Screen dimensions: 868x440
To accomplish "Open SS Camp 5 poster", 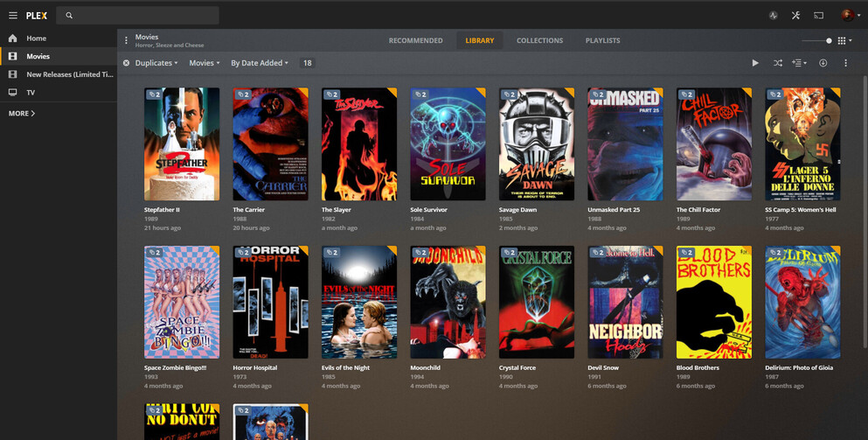I will 802,144.
